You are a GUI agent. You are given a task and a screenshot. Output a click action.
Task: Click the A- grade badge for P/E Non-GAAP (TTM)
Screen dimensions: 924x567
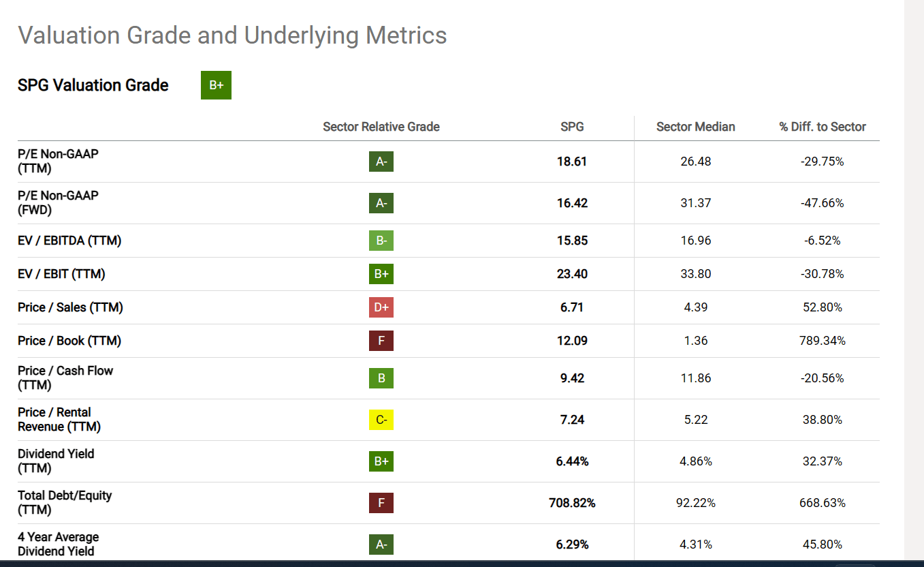[x=381, y=162]
